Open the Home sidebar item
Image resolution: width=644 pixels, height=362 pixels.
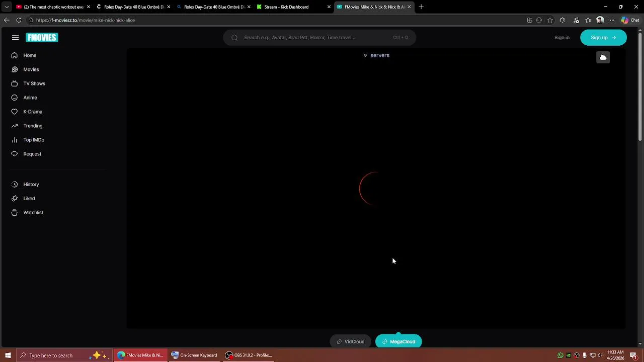click(x=30, y=55)
